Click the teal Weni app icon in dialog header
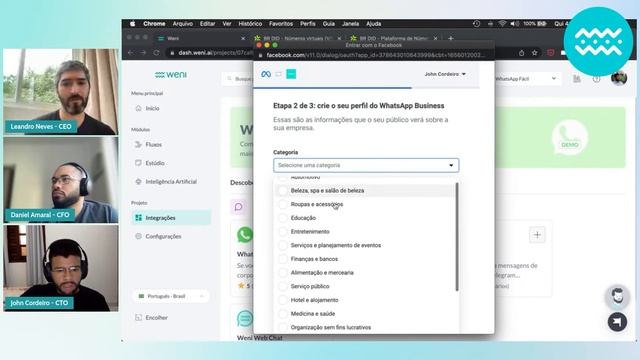This screenshot has width=640, height=360. (291, 74)
